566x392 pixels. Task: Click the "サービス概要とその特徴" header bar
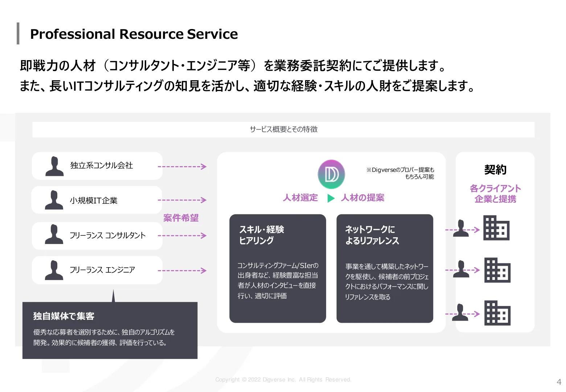click(x=283, y=129)
